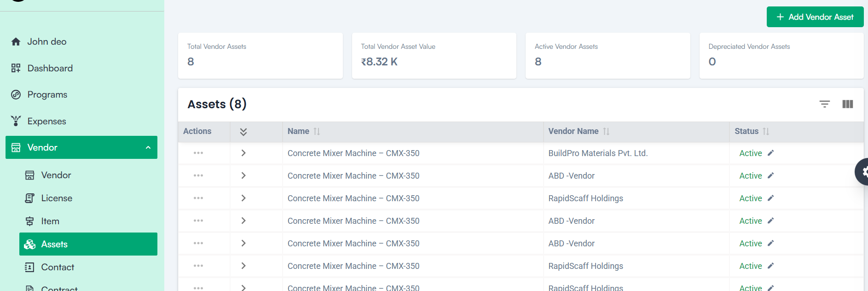Viewport: 868px width, 291px height.
Task: Open actions dots for second RapidScaff Holdings row
Action: 198,266
